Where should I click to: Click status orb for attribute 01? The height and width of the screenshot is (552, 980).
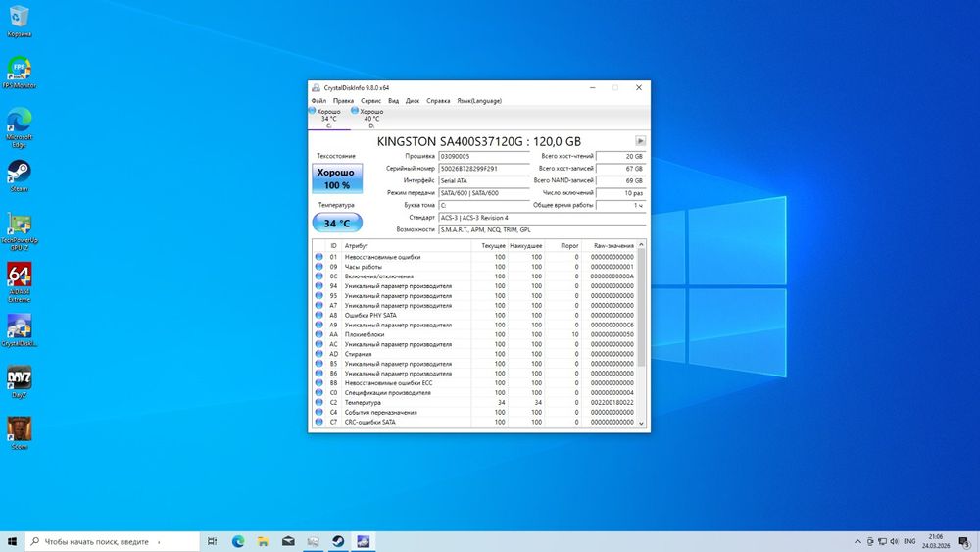point(318,257)
